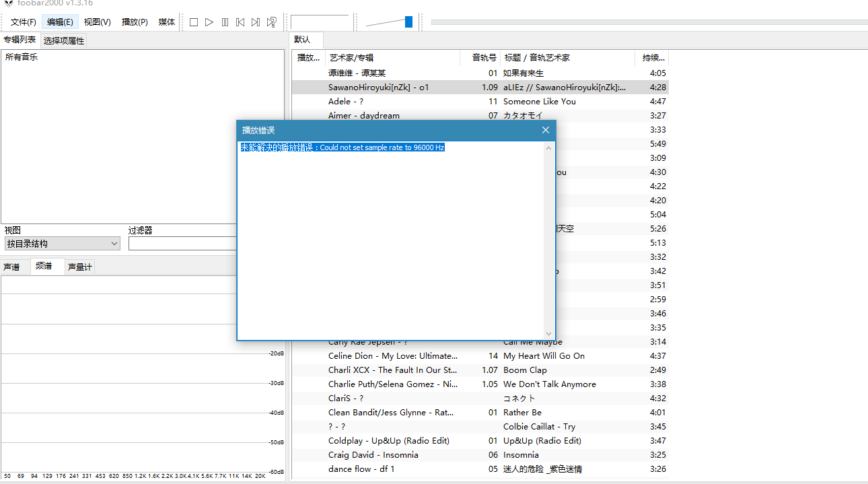This screenshot has width=868, height=484.
Task: Select the 所有音乐 item in album list
Action: (22, 57)
